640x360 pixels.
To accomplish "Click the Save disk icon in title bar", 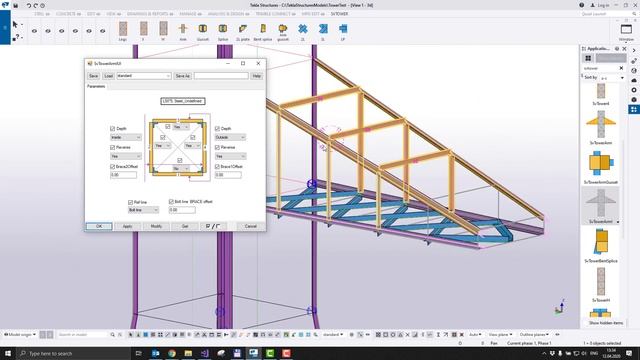I will (x=16, y=6).
